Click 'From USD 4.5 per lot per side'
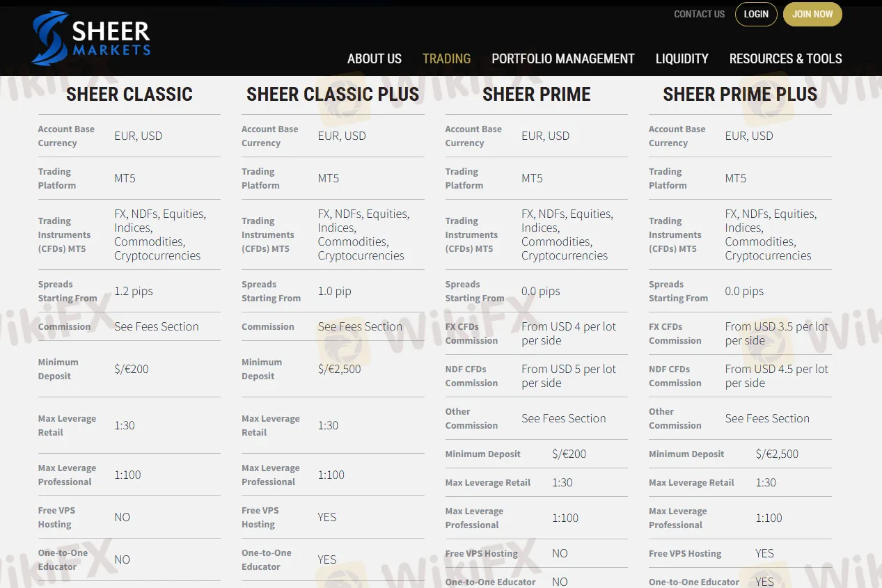 [777, 376]
